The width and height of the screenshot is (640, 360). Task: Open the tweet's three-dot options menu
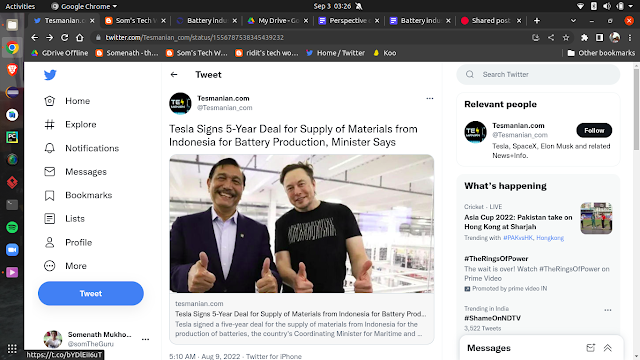(x=429, y=98)
